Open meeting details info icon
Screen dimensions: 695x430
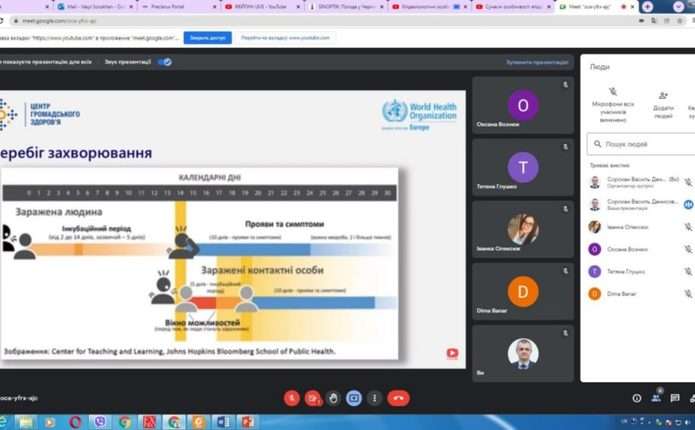point(637,397)
